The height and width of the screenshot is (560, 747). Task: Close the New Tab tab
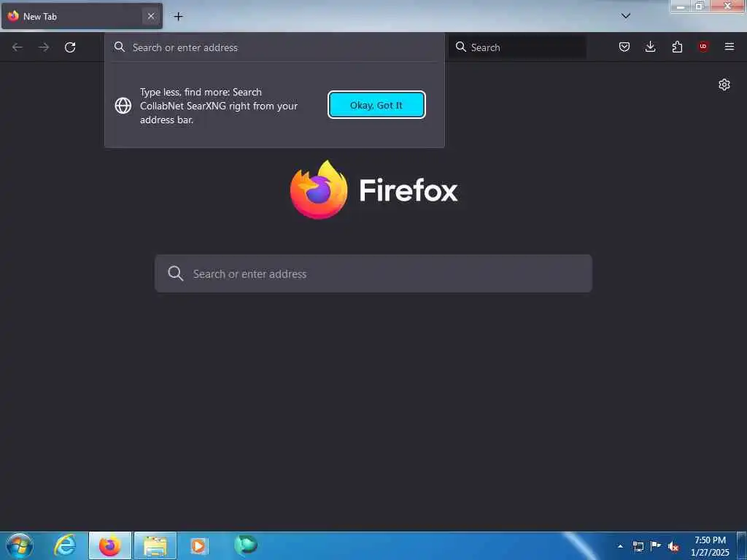(151, 16)
